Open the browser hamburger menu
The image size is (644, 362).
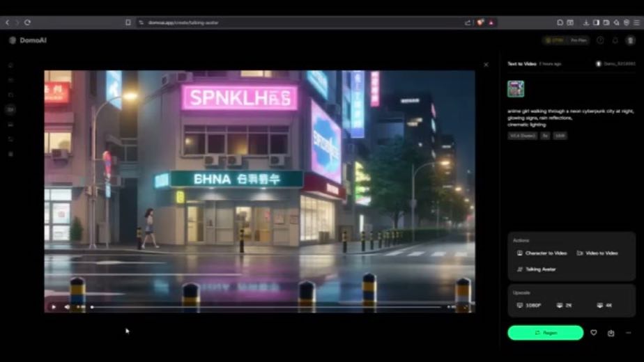point(636,22)
